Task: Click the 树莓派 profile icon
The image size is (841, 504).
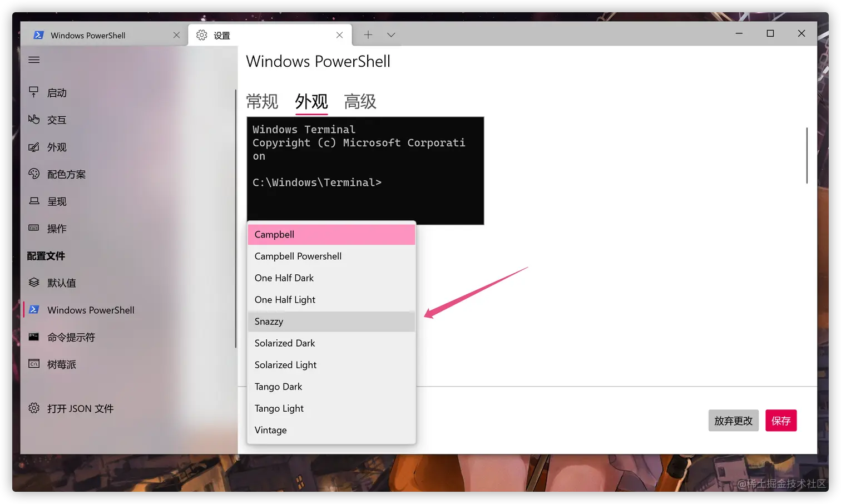Action: tap(34, 364)
